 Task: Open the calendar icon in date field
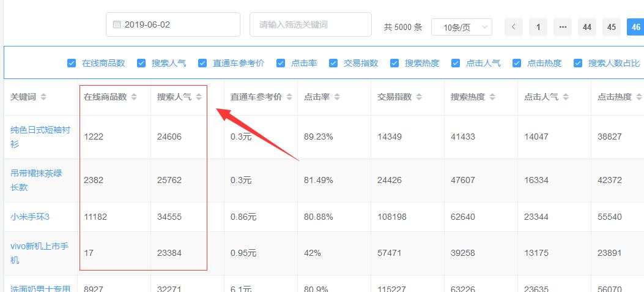pyautogui.click(x=117, y=24)
